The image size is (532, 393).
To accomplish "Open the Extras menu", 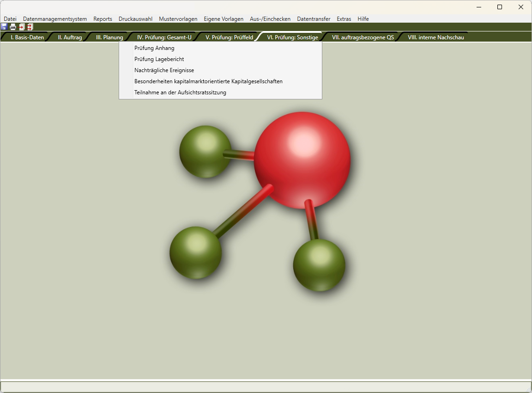I will [x=344, y=19].
